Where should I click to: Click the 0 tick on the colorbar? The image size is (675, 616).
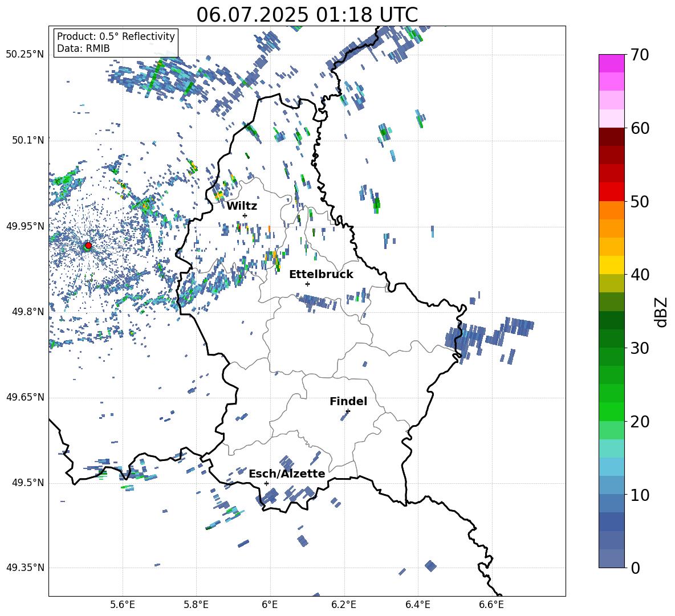pyautogui.click(x=635, y=568)
